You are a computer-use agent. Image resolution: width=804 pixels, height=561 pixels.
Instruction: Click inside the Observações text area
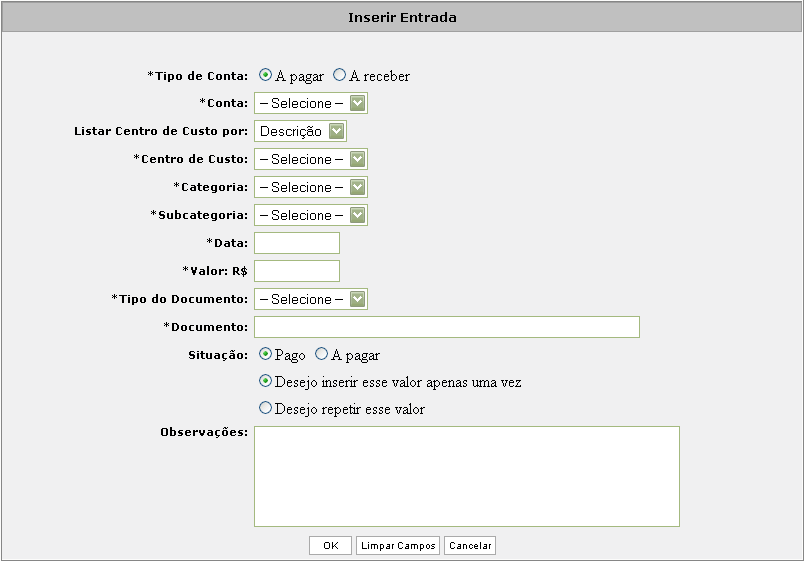[x=467, y=476]
